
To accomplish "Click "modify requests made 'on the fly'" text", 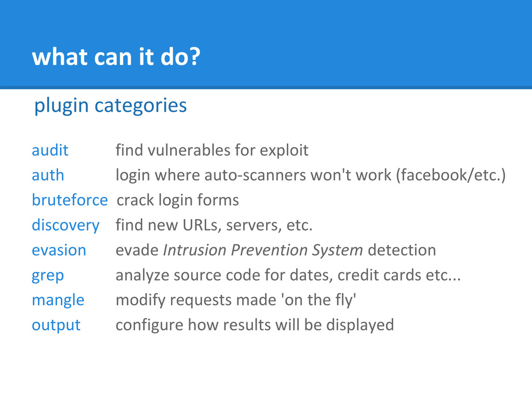I will 236,300.
